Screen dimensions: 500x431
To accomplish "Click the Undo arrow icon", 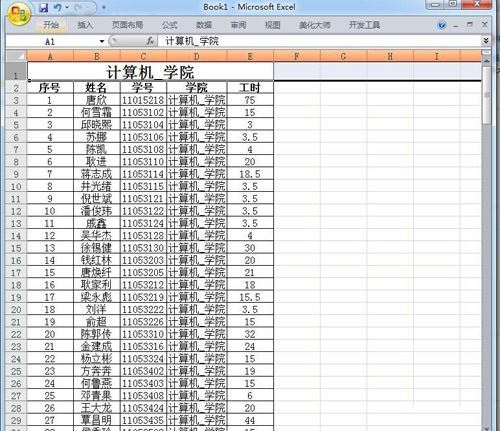I will pyautogui.click(x=58, y=7).
